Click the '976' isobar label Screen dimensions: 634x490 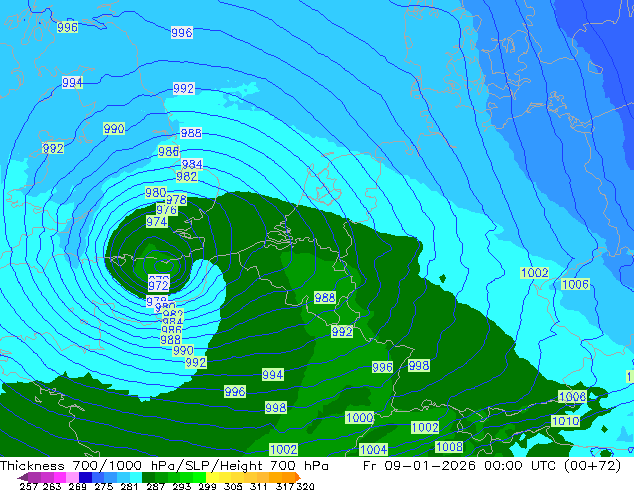point(167,210)
